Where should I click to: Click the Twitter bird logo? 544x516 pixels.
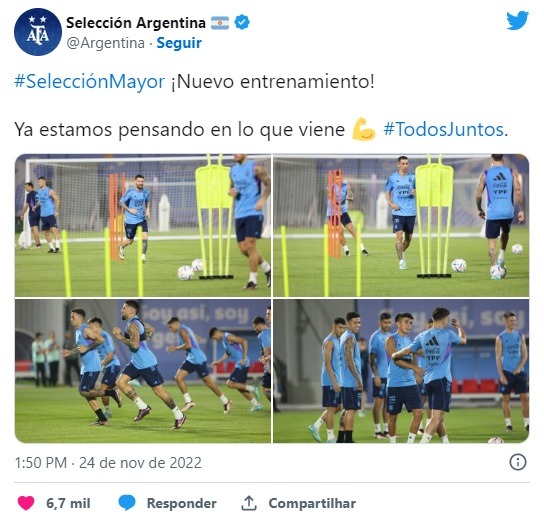tap(517, 20)
